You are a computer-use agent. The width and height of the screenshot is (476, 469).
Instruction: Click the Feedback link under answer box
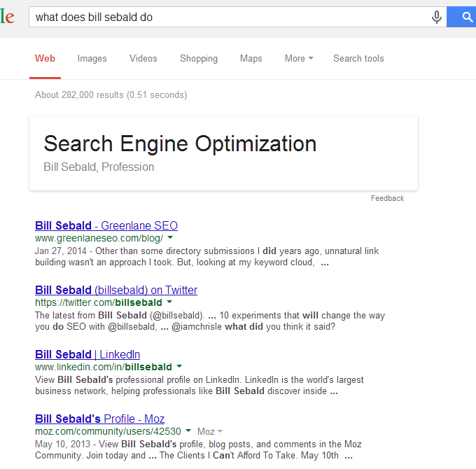tap(387, 198)
